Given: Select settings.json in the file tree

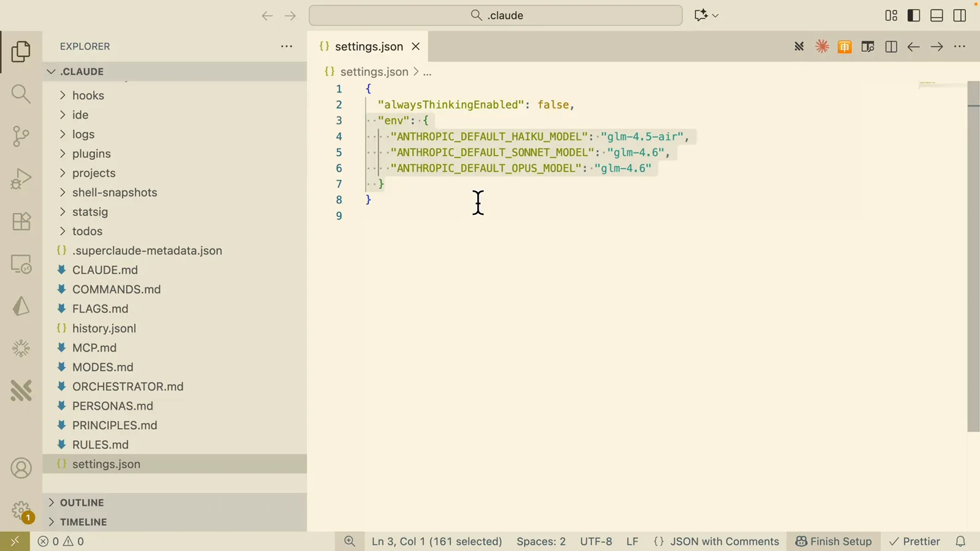Looking at the screenshot, I should 175,464.
